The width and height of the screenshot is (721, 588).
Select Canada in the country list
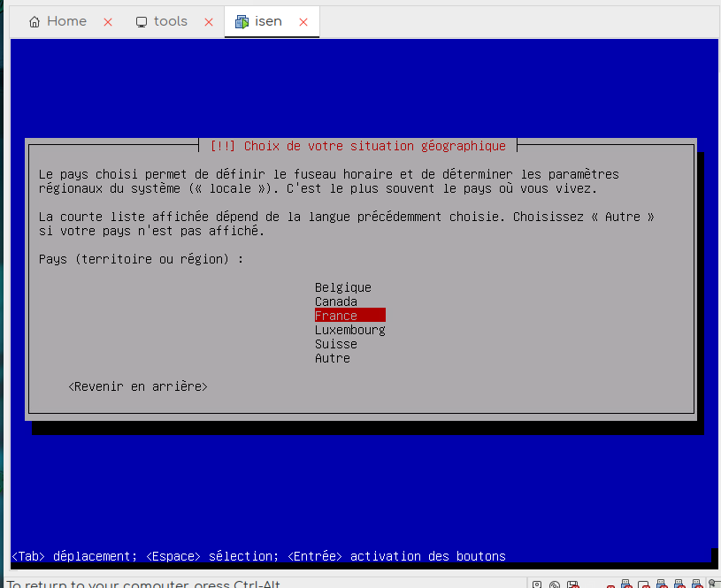click(x=335, y=302)
